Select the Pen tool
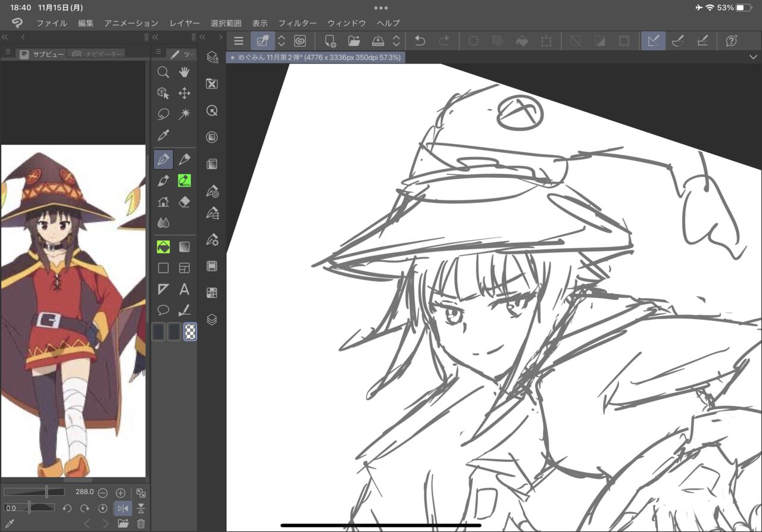This screenshot has width=762, height=532. pos(163,159)
